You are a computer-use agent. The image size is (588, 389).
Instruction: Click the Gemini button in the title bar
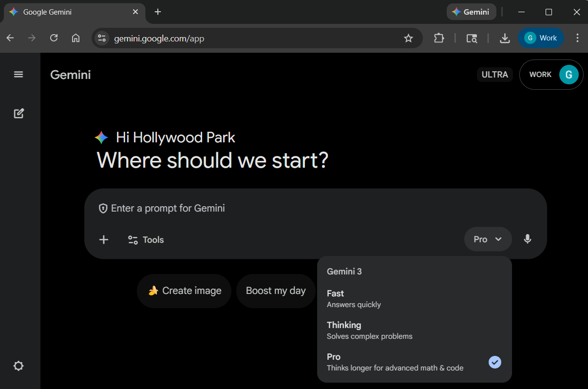(471, 12)
